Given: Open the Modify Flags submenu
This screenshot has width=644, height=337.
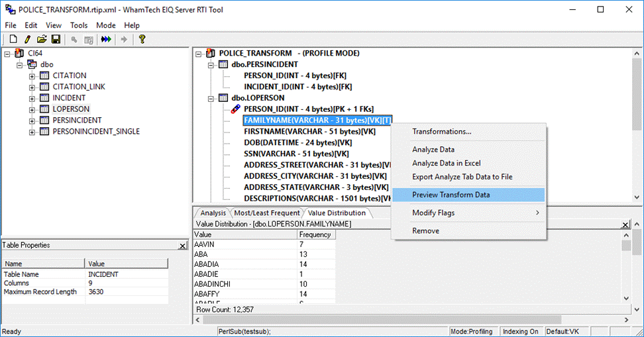Looking at the screenshot, I should [443, 213].
